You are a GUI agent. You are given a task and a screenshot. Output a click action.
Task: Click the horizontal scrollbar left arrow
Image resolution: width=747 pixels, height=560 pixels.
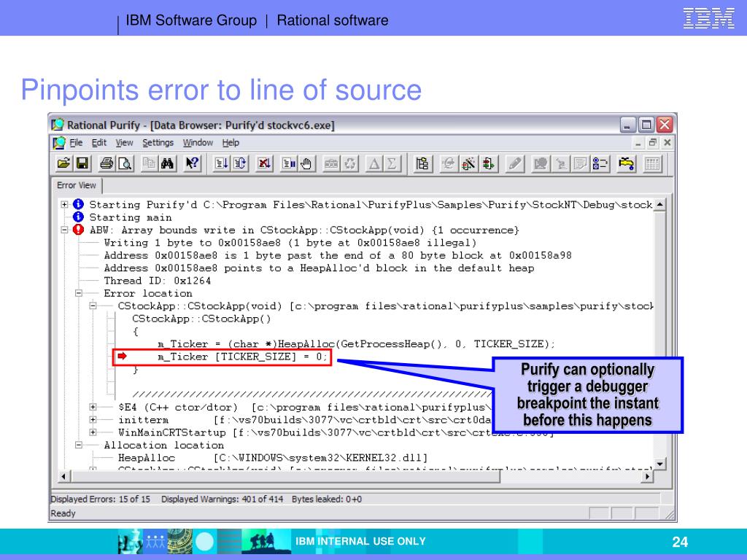(64, 476)
